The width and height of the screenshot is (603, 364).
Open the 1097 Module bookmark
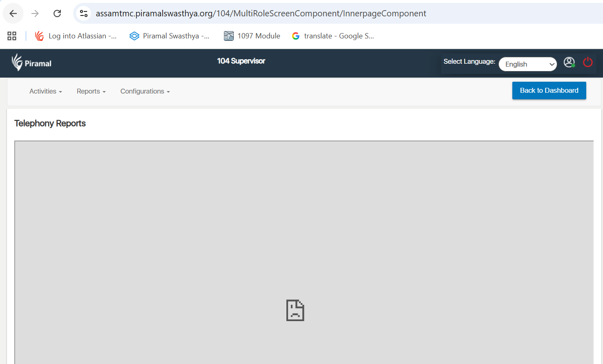point(252,36)
